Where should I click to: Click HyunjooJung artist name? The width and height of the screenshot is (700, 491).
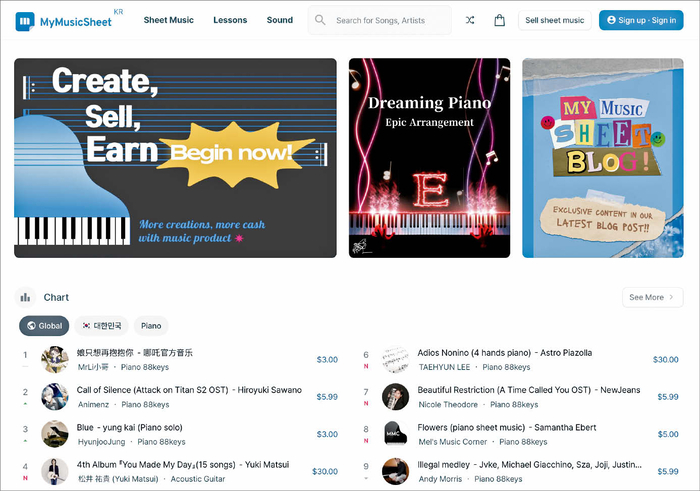pos(101,442)
